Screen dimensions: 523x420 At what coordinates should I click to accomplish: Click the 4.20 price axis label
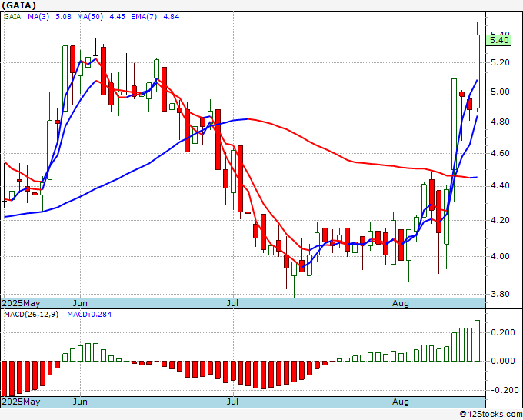tap(501, 220)
